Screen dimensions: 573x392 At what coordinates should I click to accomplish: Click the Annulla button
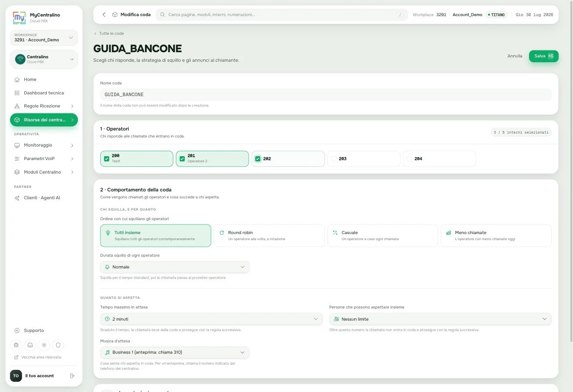tap(515, 56)
